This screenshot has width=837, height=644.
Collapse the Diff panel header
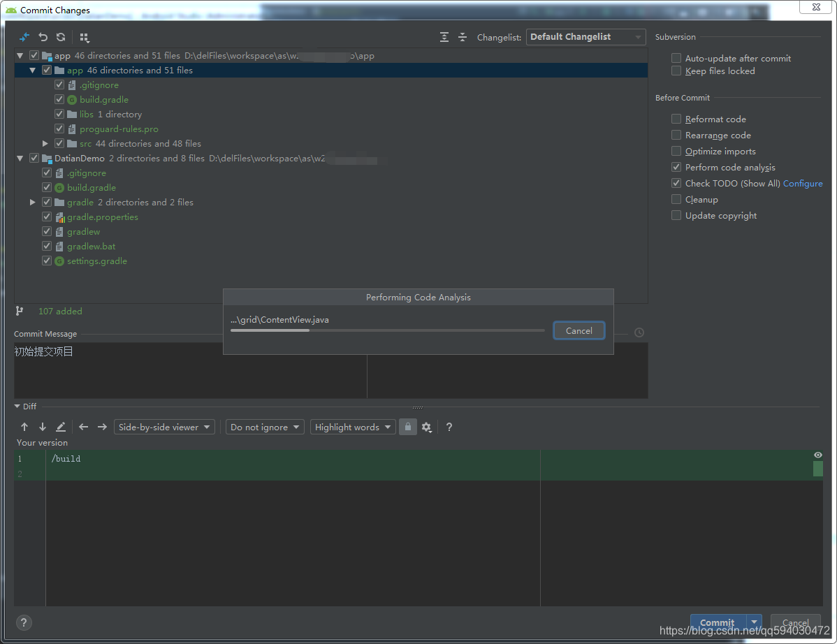point(17,406)
